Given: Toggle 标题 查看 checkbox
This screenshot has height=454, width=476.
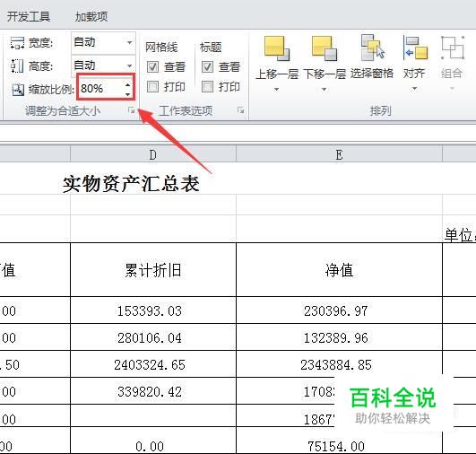Looking at the screenshot, I should (x=207, y=67).
